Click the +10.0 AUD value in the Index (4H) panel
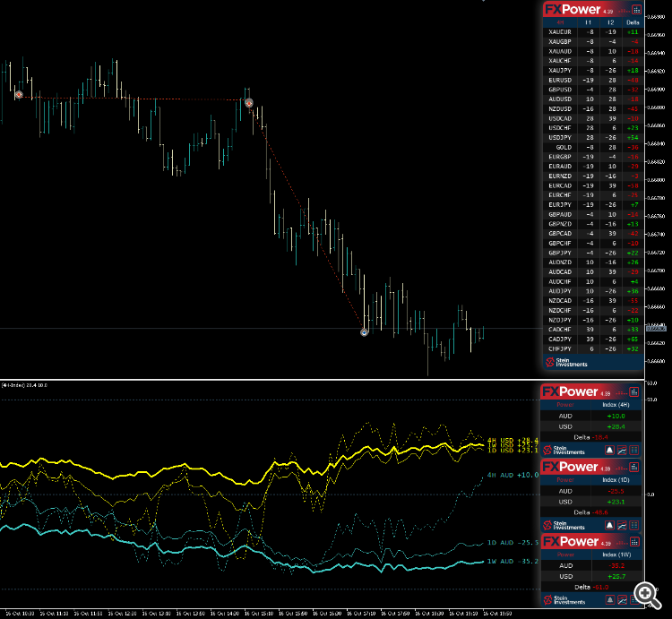 [x=616, y=416]
